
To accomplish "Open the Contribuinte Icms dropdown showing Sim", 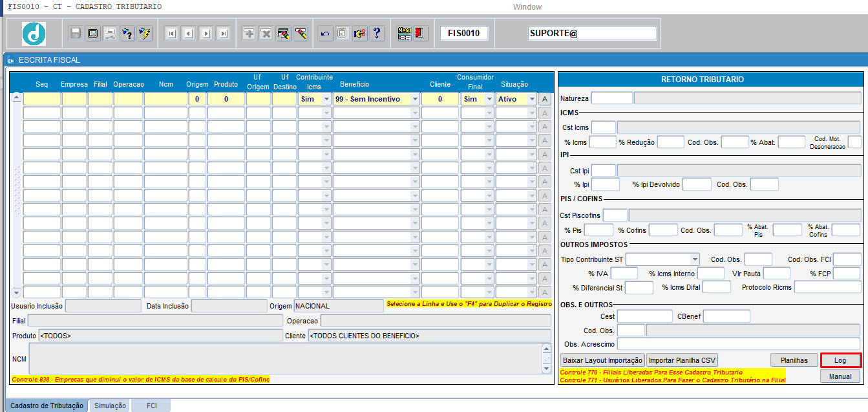I will (326, 99).
